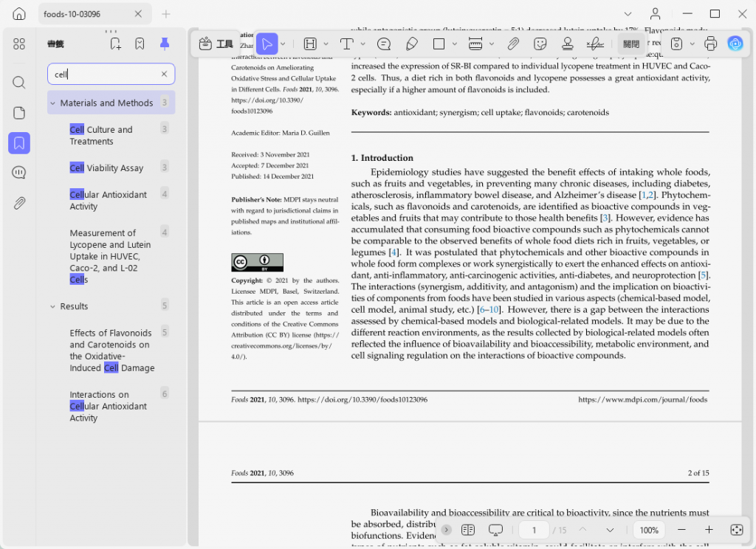
Task: Click the page number field
Action: [534, 530]
